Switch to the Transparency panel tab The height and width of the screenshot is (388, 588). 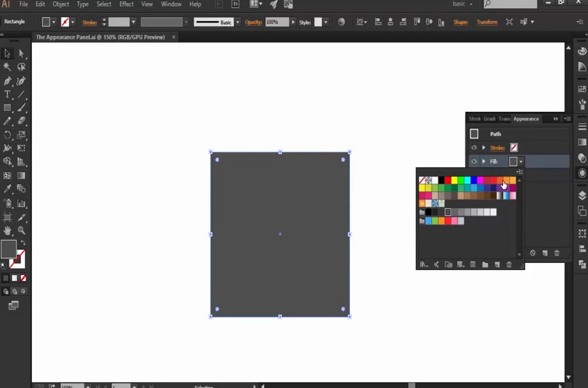coord(504,119)
